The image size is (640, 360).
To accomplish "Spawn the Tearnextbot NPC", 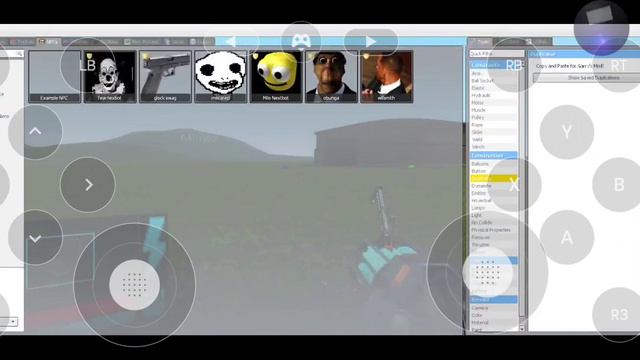I will point(110,77).
